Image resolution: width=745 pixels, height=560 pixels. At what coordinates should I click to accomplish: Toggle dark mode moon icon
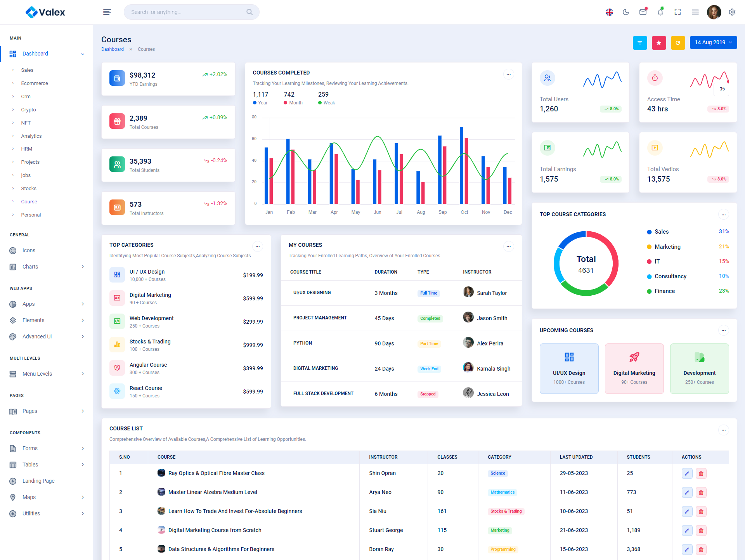(x=625, y=12)
